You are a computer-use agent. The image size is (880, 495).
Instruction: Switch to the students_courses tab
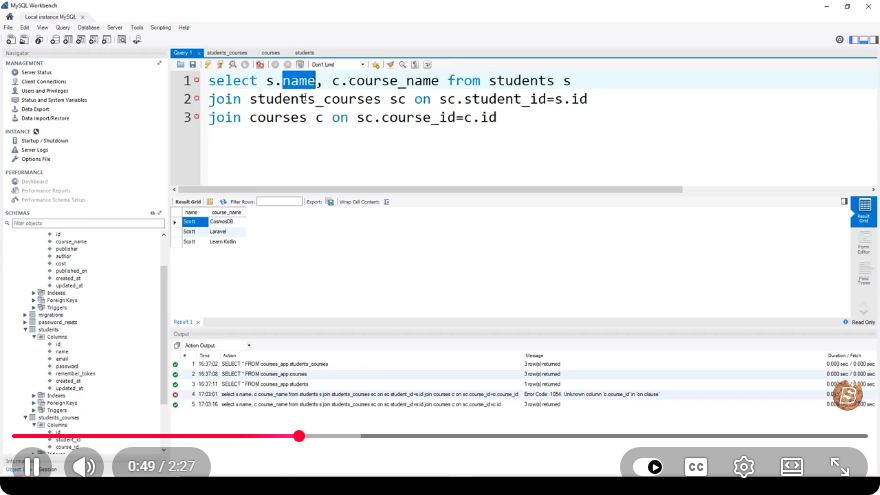coord(227,53)
